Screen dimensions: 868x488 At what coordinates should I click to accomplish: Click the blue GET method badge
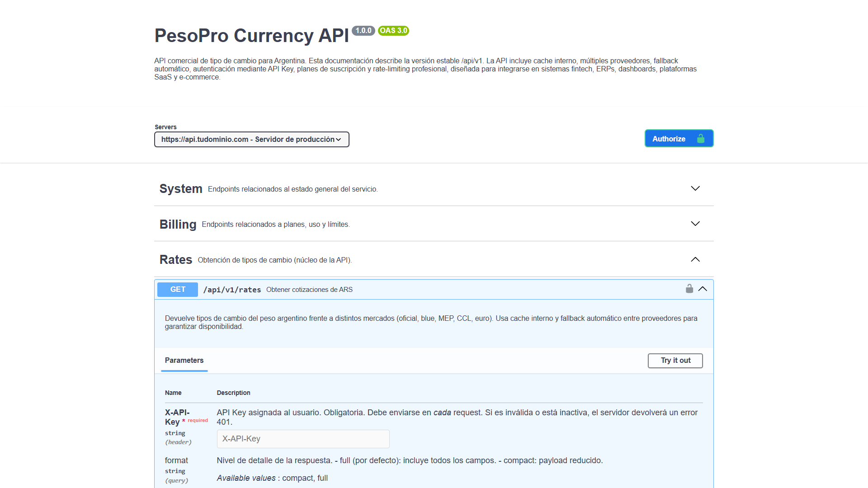178,290
